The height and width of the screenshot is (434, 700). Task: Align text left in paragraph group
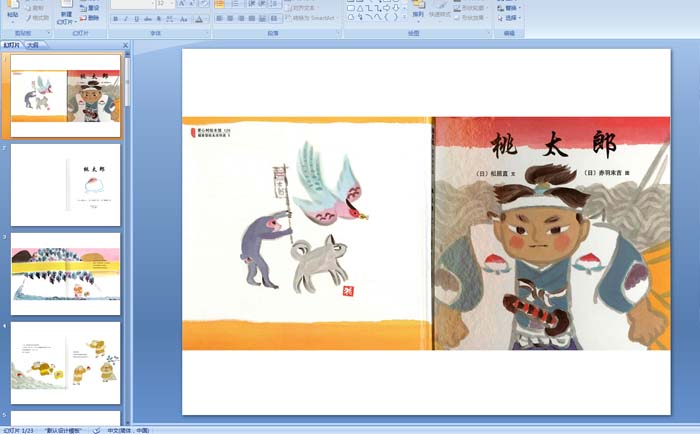(x=219, y=18)
